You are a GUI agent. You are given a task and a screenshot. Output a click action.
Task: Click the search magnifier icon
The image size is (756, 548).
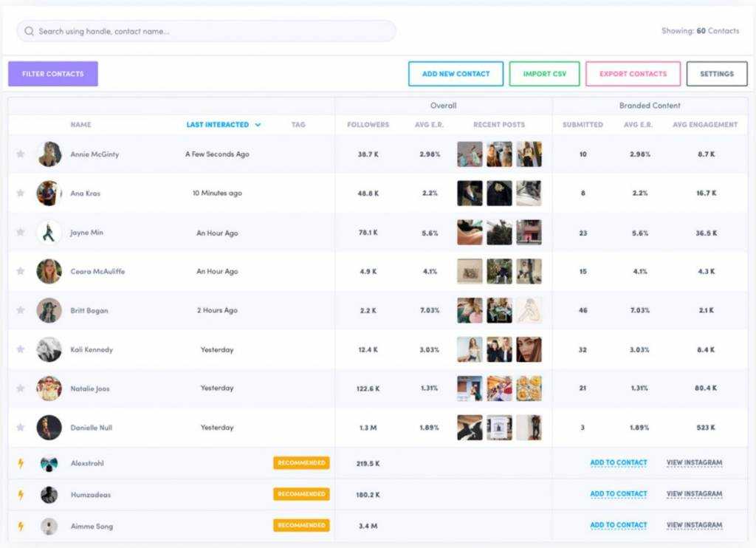(30, 32)
